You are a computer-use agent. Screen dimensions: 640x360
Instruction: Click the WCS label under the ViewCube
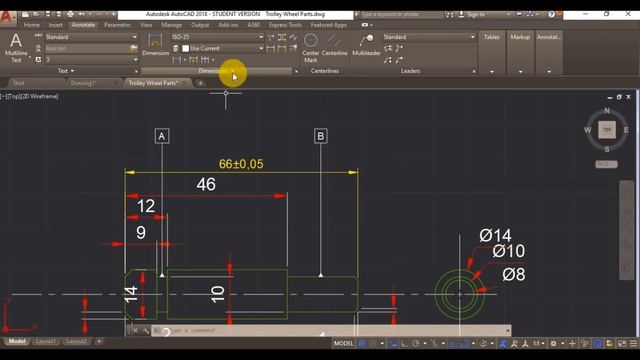tap(606, 164)
